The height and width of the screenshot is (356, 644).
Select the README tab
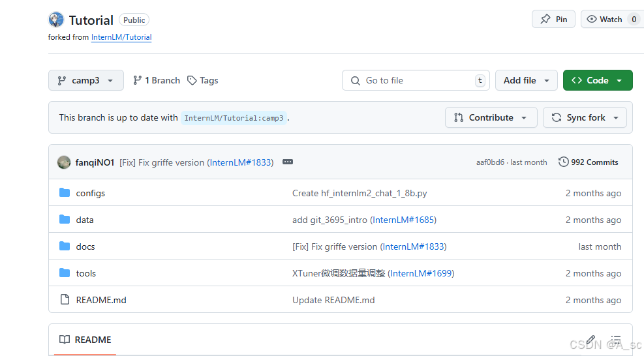pyautogui.click(x=85, y=340)
